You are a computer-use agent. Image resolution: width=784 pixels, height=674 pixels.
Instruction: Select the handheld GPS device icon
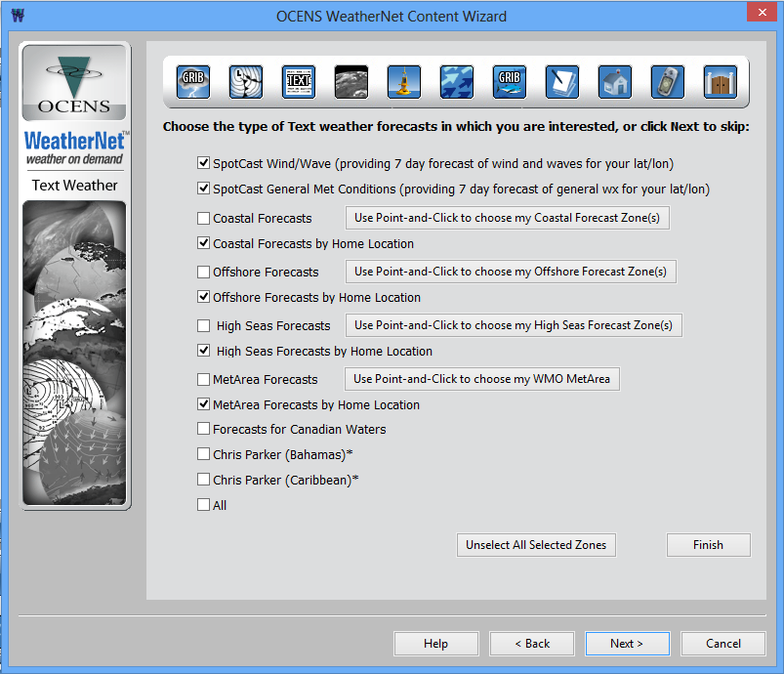tap(668, 81)
